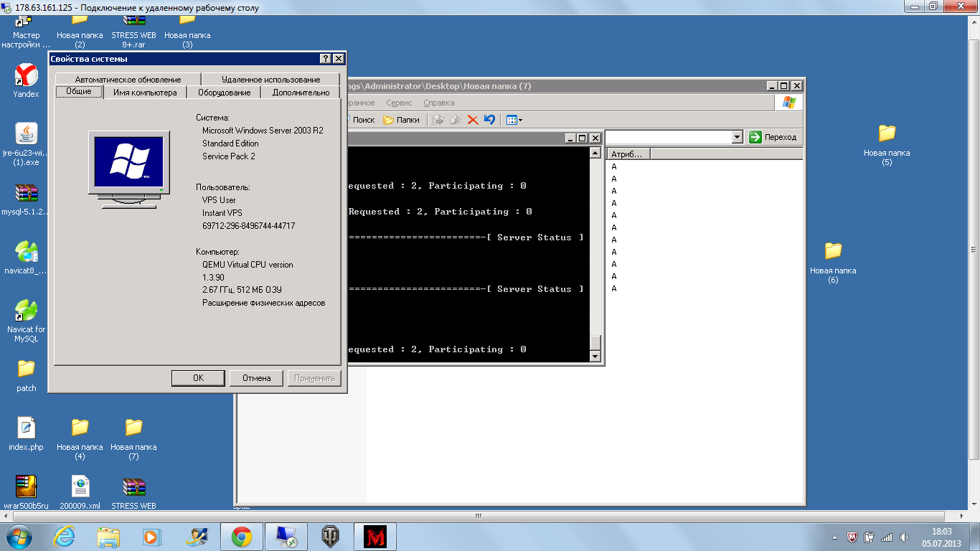Image resolution: width=980 pixels, height=551 pixels.
Task: Launch Internet Explorer from the taskbar
Action: tap(64, 536)
